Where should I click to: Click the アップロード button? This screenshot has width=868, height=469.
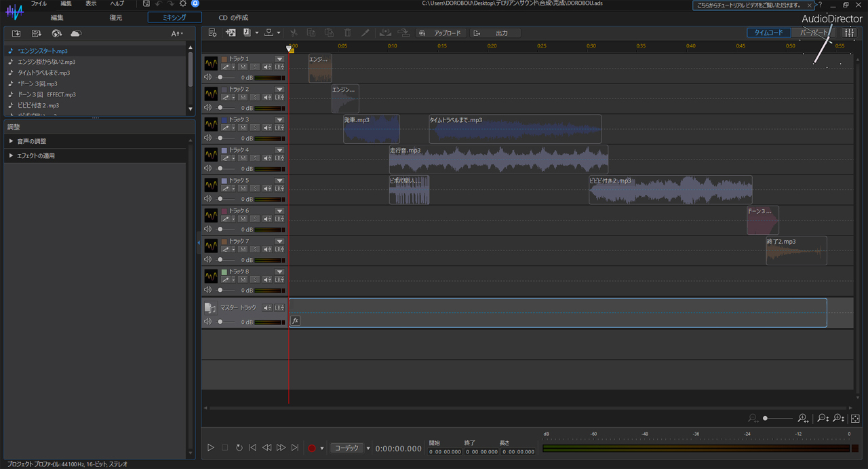441,33
